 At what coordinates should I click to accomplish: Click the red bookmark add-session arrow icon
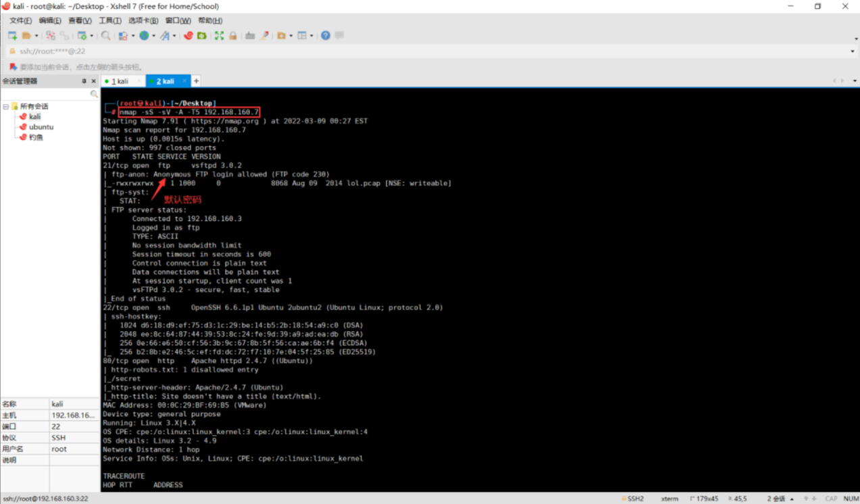coord(12,67)
